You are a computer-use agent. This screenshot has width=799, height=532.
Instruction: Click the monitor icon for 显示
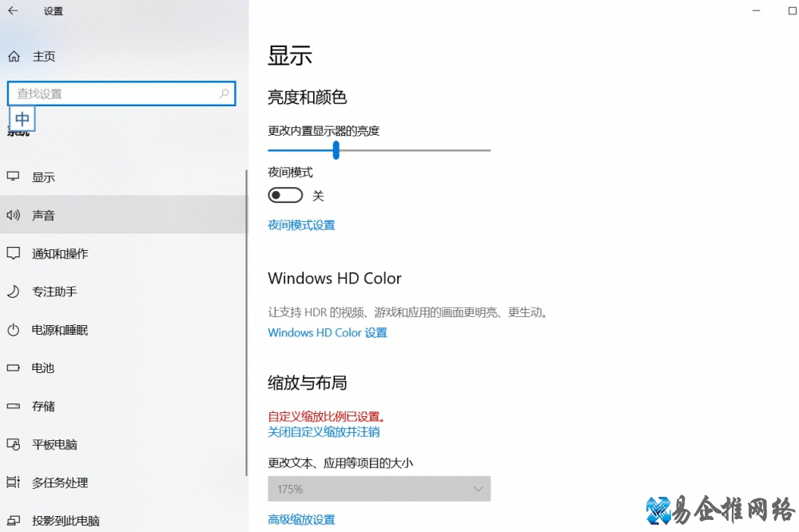tap(13, 177)
